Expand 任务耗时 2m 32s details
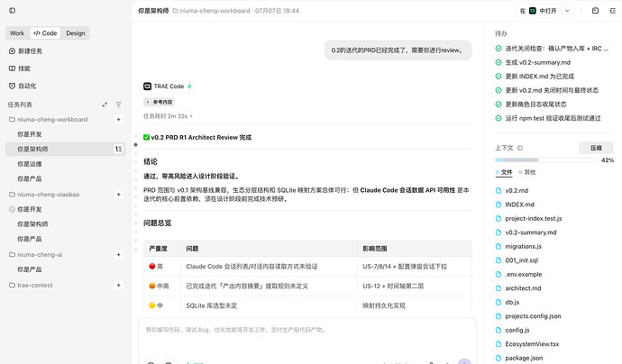The width and height of the screenshot is (622, 364). tap(168, 116)
